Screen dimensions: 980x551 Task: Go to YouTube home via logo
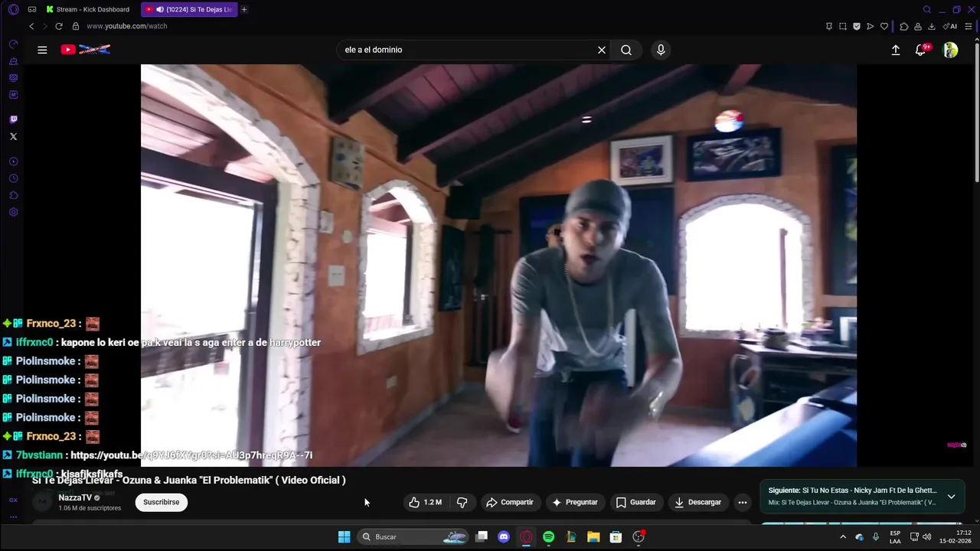(x=86, y=50)
